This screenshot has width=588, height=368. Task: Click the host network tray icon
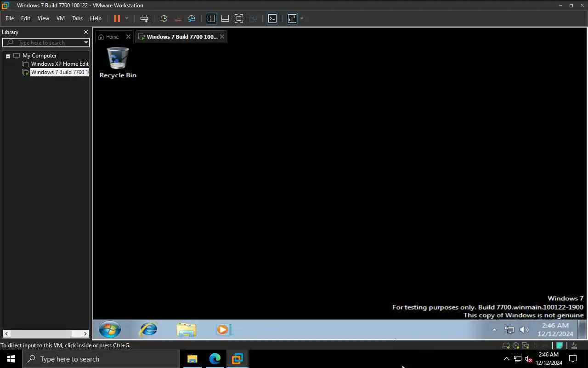pyautogui.click(x=518, y=359)
